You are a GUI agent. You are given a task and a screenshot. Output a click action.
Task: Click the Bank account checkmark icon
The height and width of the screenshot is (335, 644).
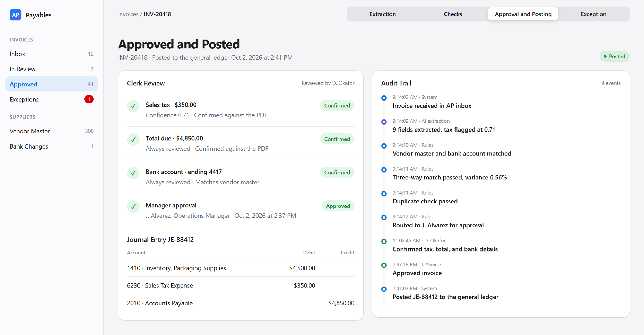click(133, 173)
